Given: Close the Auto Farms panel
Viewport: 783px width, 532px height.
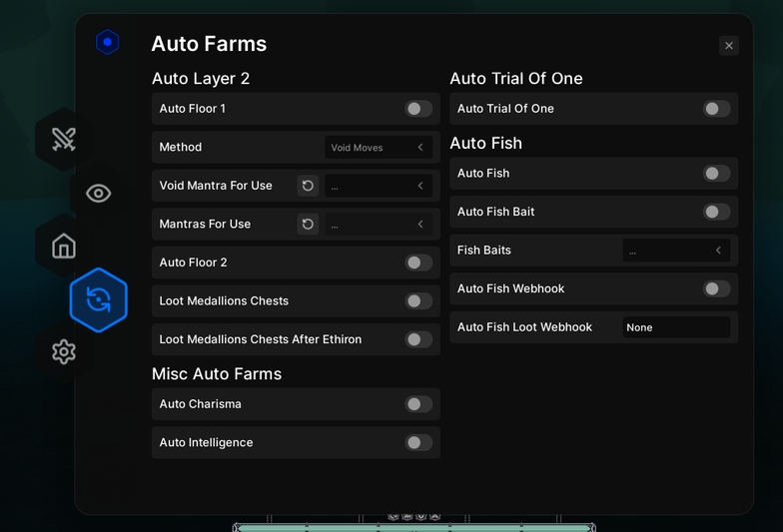Looking at the screenshot, I should 729,46.
